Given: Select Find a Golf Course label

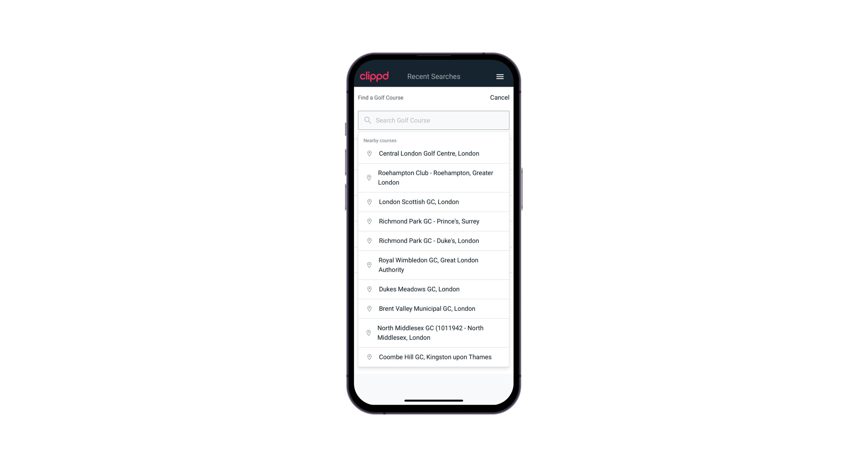Looking at the screenshot, I should click(380, 97).
